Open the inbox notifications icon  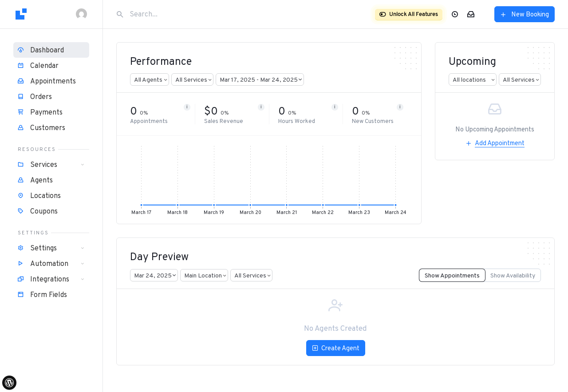coord(471,14)
